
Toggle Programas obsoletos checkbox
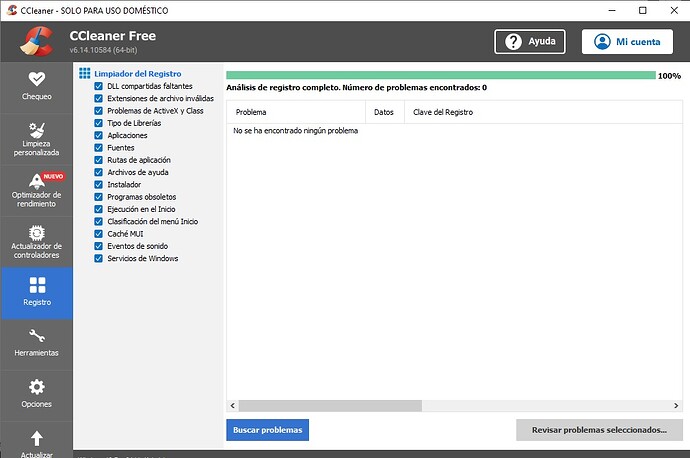pos(99,197)
